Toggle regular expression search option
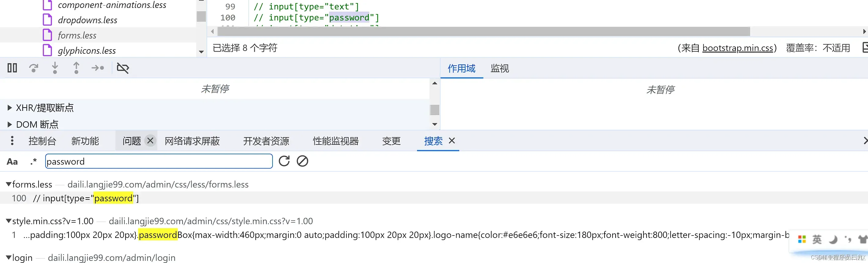The image size is (868, 263). (33, 162)
